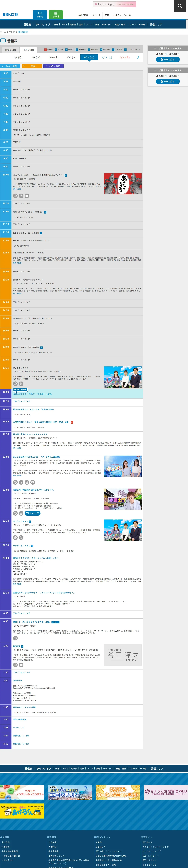The height and width of the screenshot is (868, 188).
Task: Open X icon for きょうと経済テラス キュンと!
Action: 21,482
